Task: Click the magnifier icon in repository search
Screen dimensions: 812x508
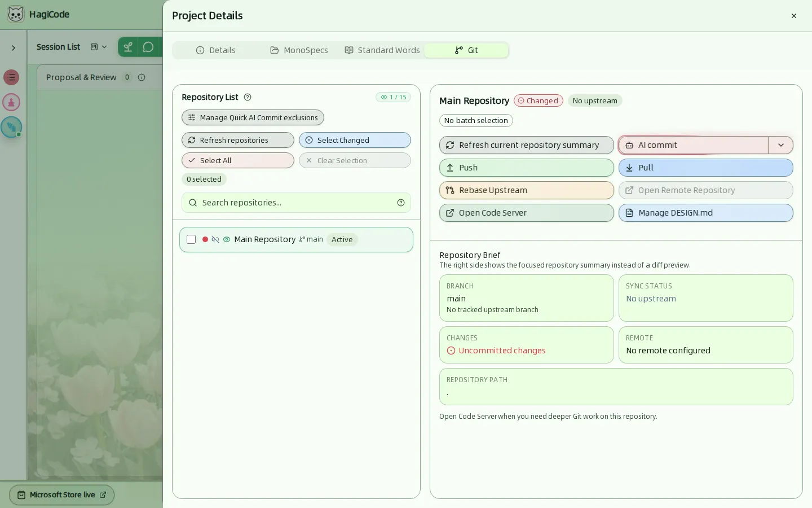Action: pos(193,203)
